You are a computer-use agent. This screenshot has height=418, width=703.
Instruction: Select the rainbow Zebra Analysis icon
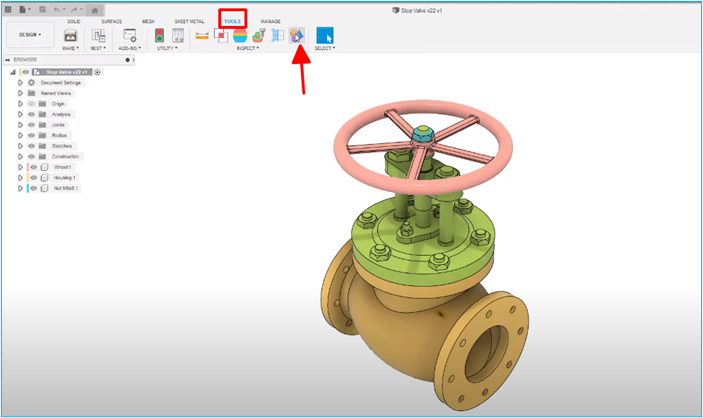tap(240, 35)
